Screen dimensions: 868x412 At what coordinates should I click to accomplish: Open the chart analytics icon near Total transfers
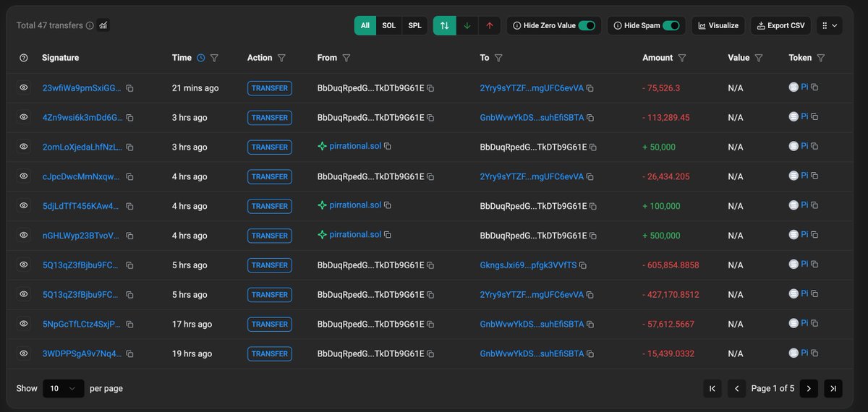(x=103, y=25)
